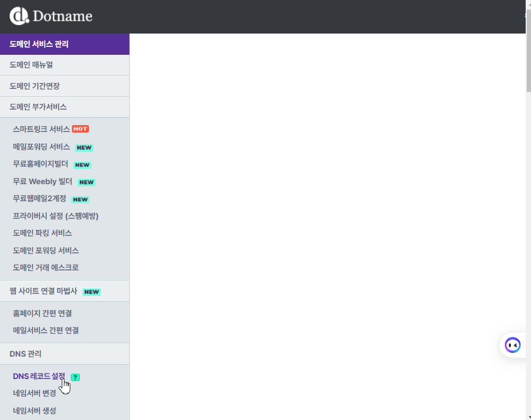Image resolution: width=531 pixels, height=420 pixels.
Task: Click the NEW badge on 웹 사이트 연결 마법사
Action: (x=91, y=291)
